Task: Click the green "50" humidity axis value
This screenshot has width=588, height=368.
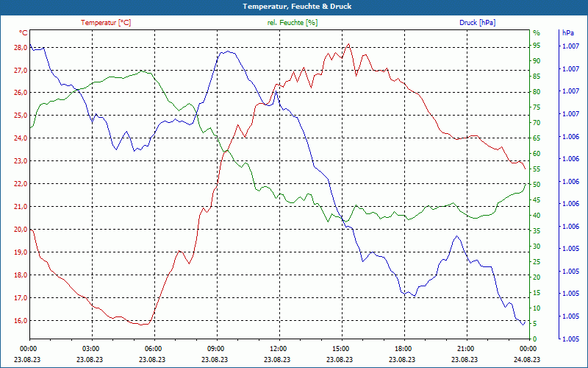Action: click(537, 185)
